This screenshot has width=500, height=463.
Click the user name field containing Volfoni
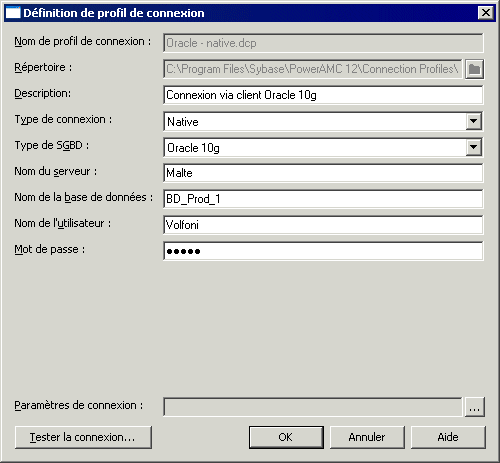[323, 225]
